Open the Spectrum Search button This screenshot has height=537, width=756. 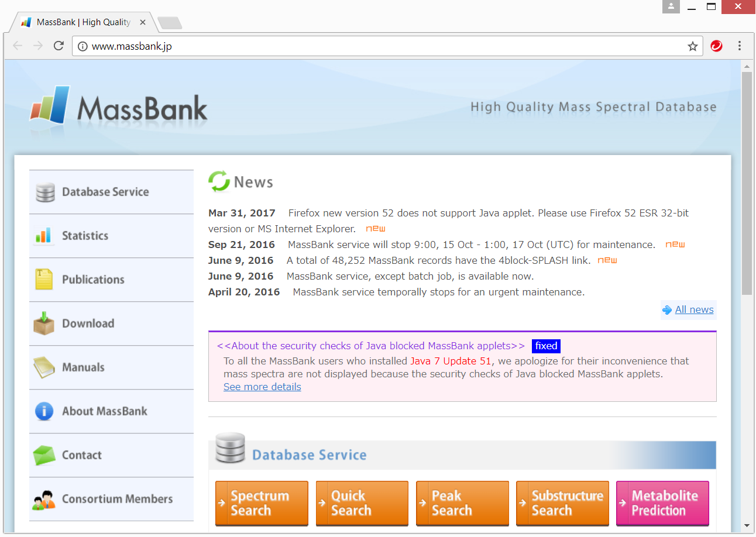pyautogui.click(x=262, y=504)
